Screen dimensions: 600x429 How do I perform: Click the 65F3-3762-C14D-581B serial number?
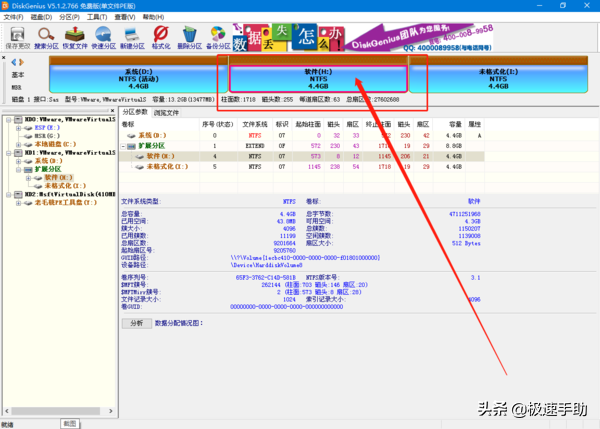[x=266, y=277]
